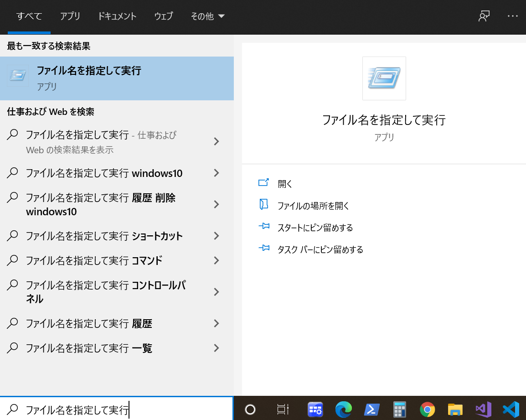The image size is (526, 420).
Task: Open the three-dot options menu
Action: pyautogui.click(x=513, y=16)
